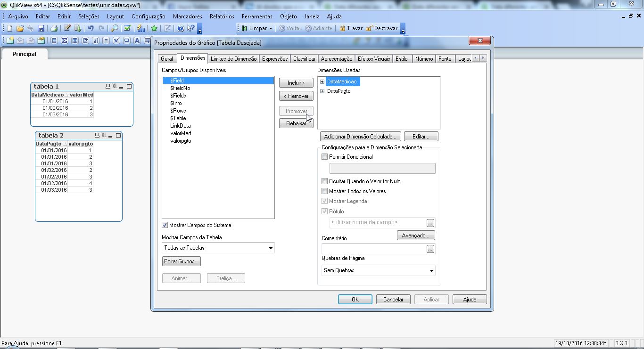Check Mostrar Todos os Valores
The width and height of the screenshot is (644, 349).
pos(324,191)
